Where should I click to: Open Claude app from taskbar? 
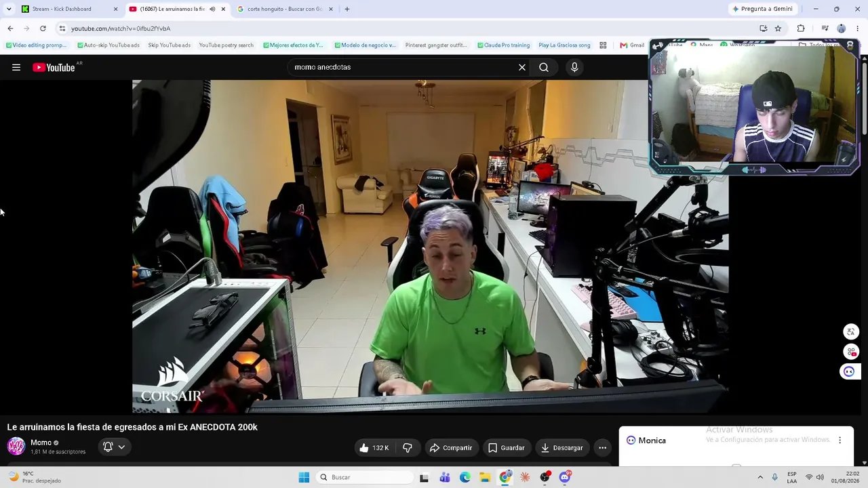tap(525, 477)
